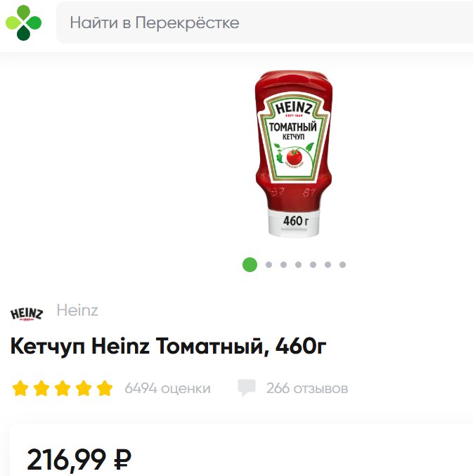Click the second yellow rating star
Screen dimensions: 473x476
[41, 388]
